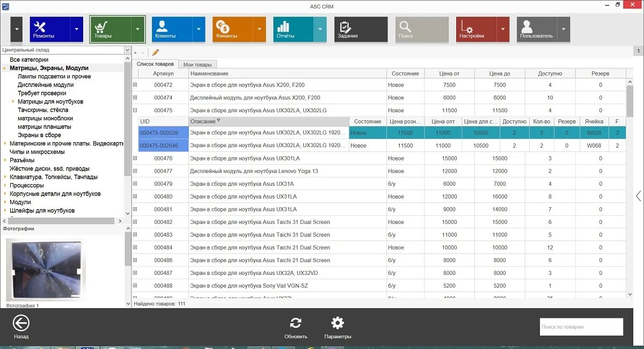The height and width of the screenshot is (349, 644).
Task: Open dropdown arrow beside Товары tile
Action: coord(138,30)
